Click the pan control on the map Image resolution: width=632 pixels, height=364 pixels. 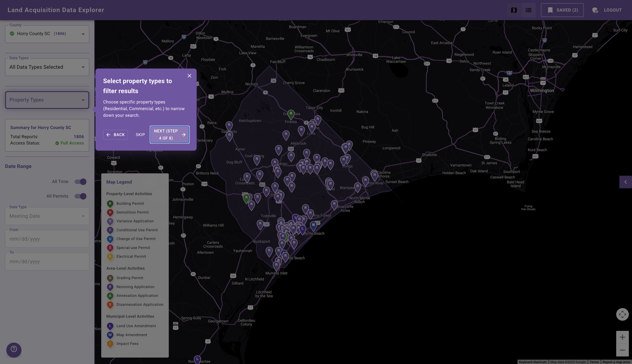(623, 314)
